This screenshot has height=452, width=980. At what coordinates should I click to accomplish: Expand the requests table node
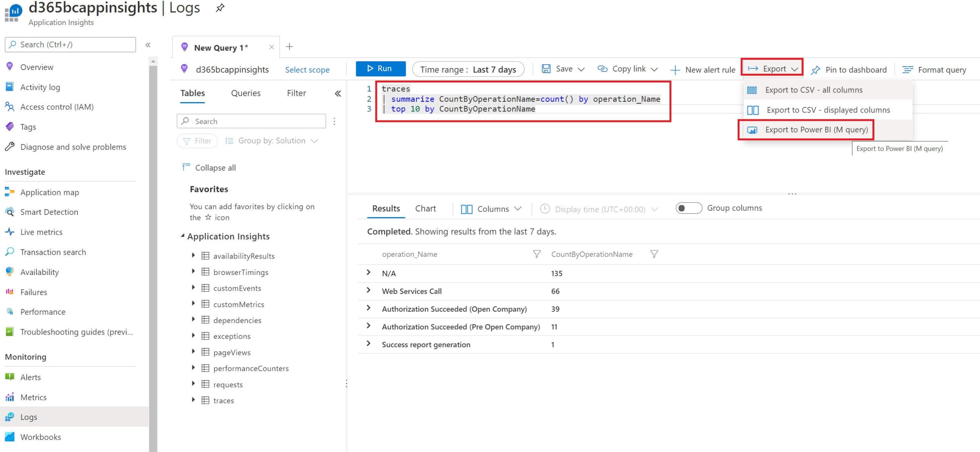pos(193,384)
